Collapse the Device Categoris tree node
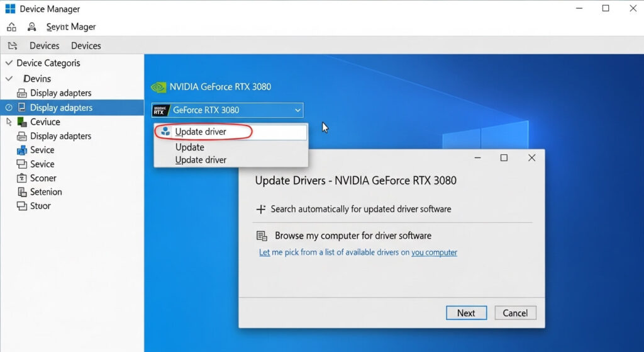The width and height of the screenshot is (644, 352). 9,63
